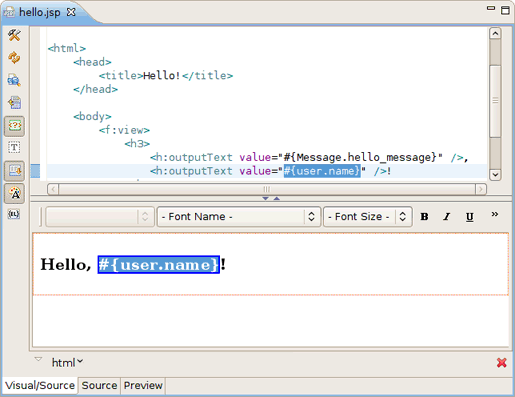Expand the toolbar overflow chevron

click(x=495, y=214)
